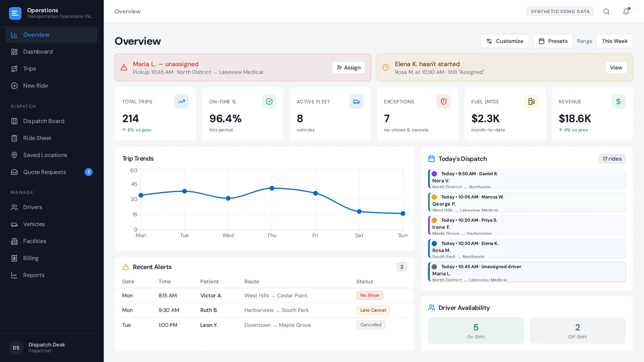Open Nora V. 9:50 AM dispatch card
Viewport: 644px width, 362px height.
pos(526,179)
